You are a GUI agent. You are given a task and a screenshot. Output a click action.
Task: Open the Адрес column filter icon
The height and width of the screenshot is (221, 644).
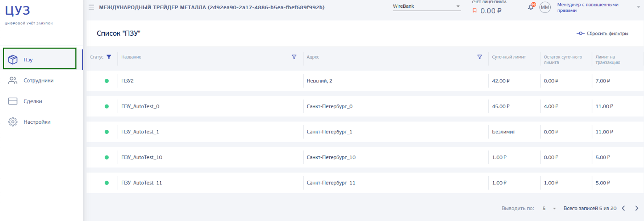click(x=480, y=57)
